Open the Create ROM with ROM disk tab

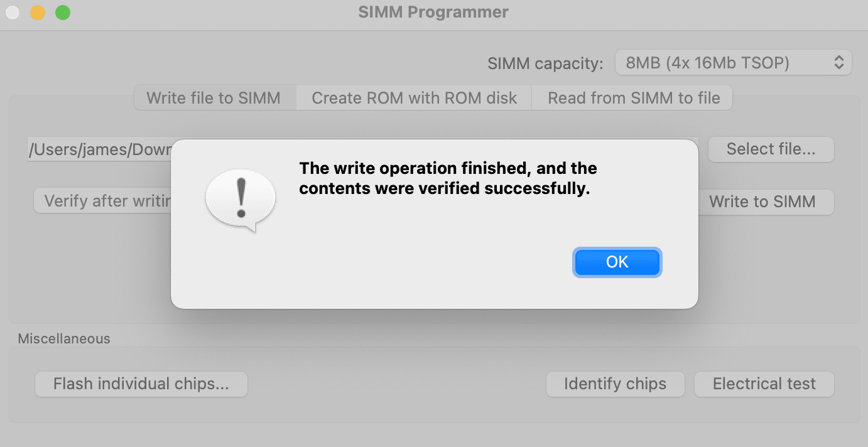tap(414, 98)
